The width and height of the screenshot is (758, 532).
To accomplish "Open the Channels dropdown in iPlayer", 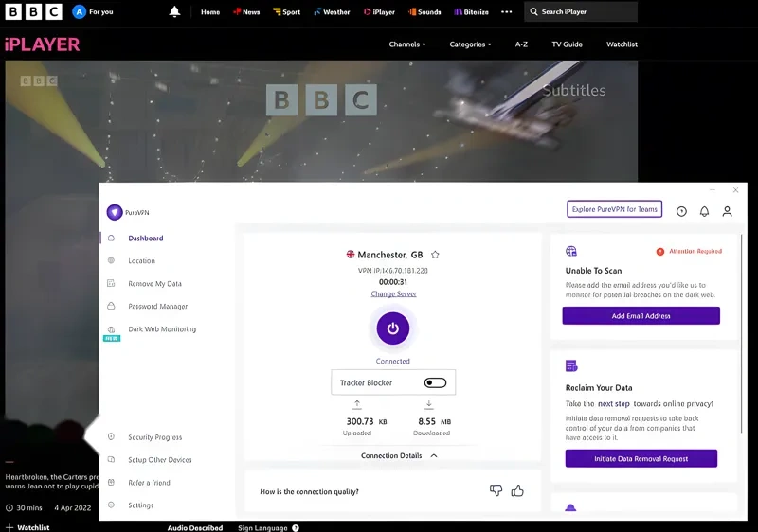I will coord(407,44).
